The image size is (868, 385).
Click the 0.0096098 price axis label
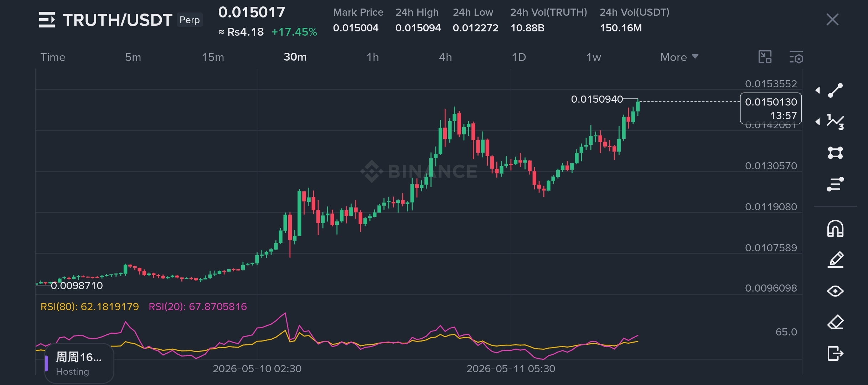click(x=771, y=288)
